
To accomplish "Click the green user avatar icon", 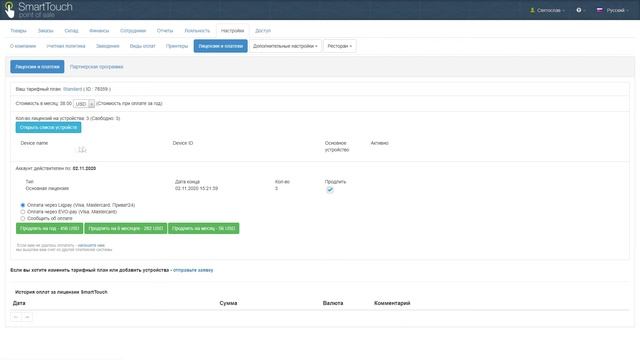I will click(532, 10).
